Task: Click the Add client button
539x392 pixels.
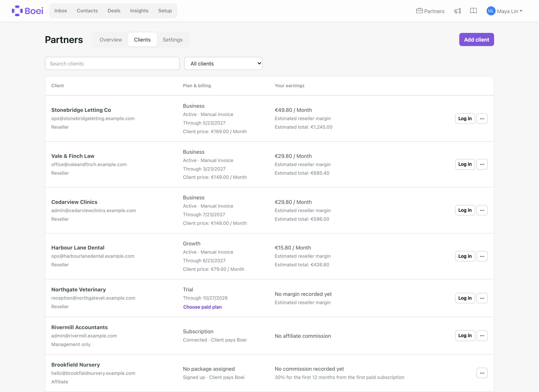Action: [x=476, y=40]
